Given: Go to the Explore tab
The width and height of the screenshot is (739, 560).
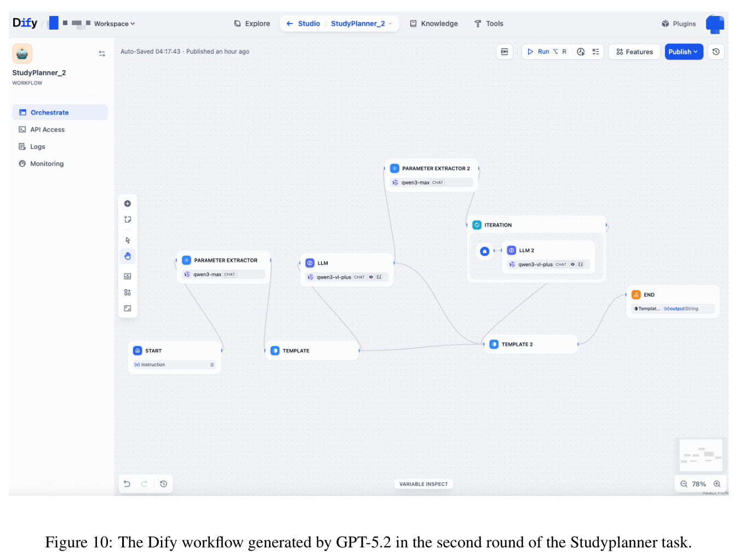Looking at the screenshot, I should [252, 24].
